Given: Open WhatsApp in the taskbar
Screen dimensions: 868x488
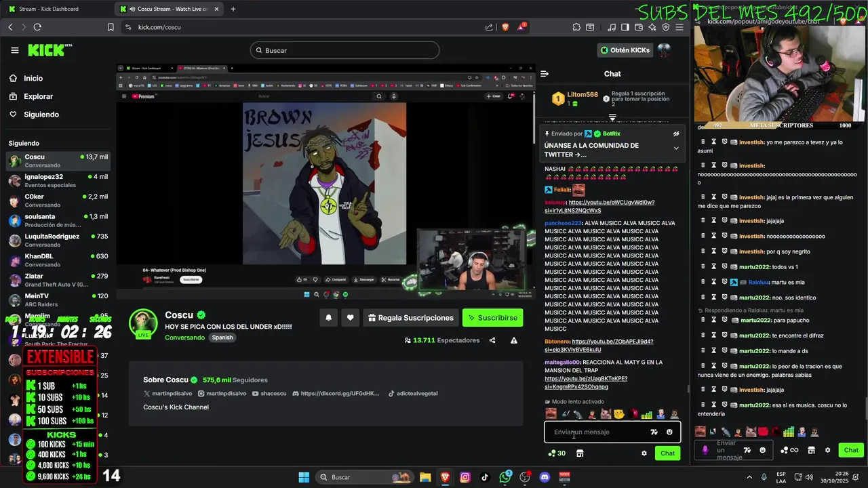Looking at the screenshot, I should pos(505,477).
